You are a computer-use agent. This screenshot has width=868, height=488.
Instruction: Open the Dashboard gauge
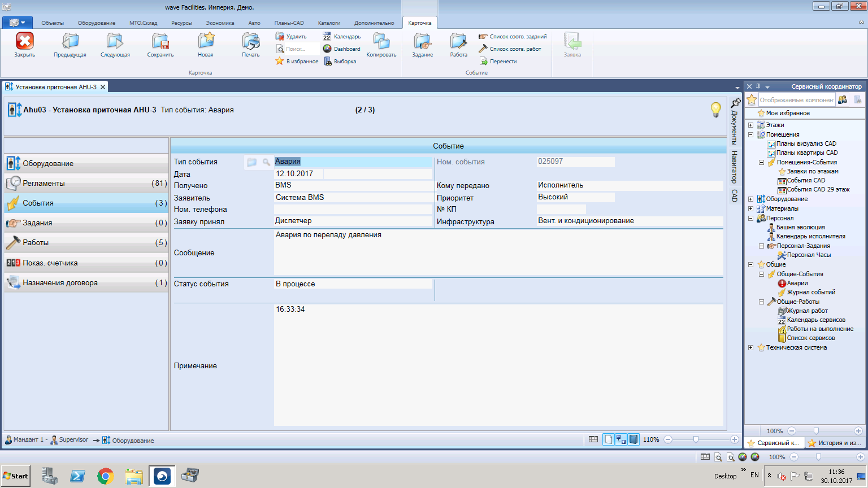coord(341,49)
